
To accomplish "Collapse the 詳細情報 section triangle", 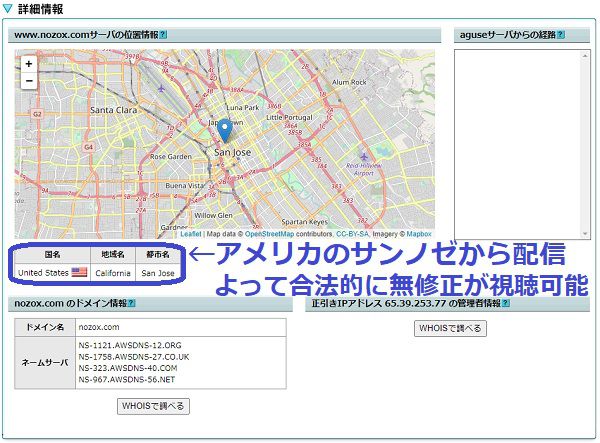I will (x=7, y=9).
